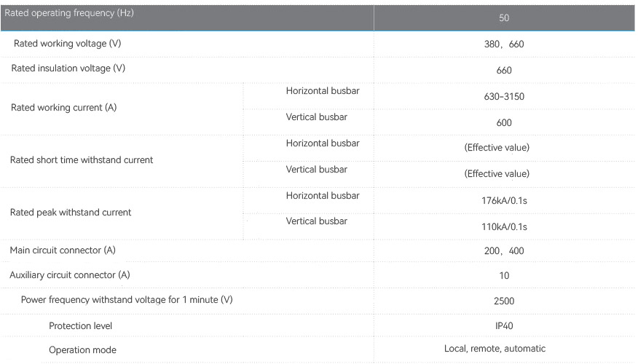Image resolution: width=638 pixels, height=364 pixels.
Task: Select the Local, remote, automatic operation mode
Action: coord(495,349)
